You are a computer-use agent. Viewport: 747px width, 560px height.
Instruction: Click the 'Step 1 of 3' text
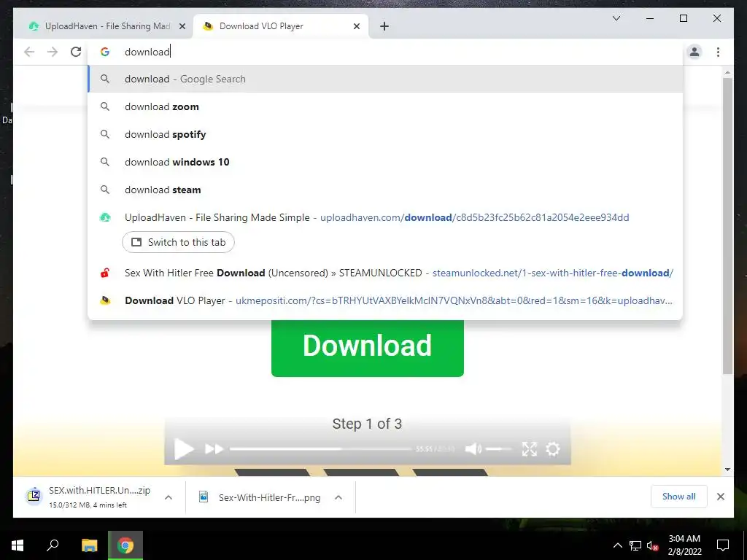coord(367,424)
